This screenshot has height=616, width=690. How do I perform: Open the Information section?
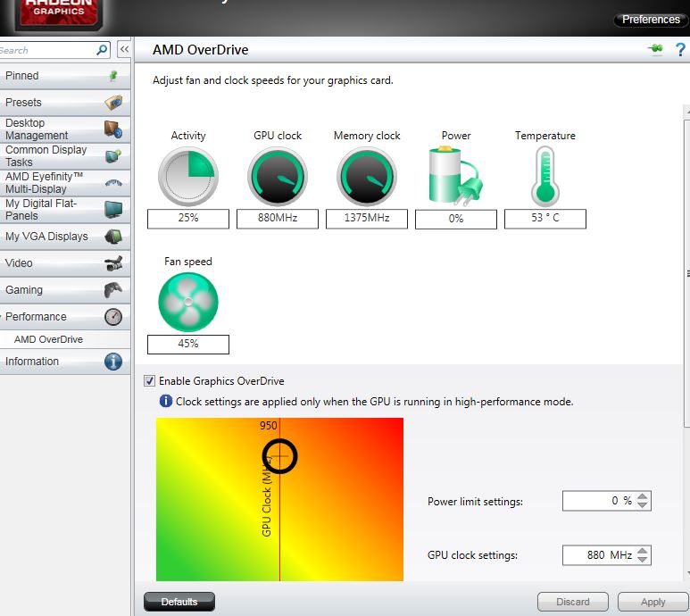64,362
